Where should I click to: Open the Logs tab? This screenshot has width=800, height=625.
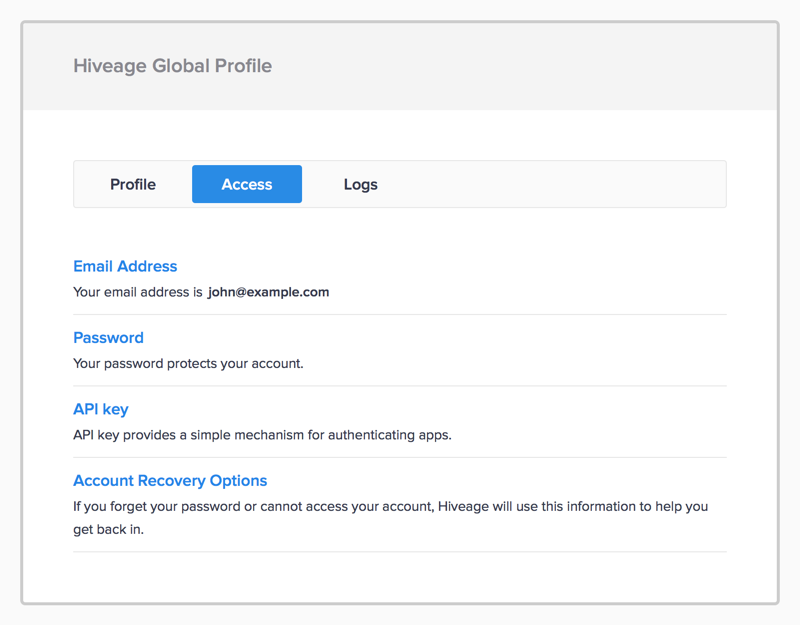[x=361, y=184]
